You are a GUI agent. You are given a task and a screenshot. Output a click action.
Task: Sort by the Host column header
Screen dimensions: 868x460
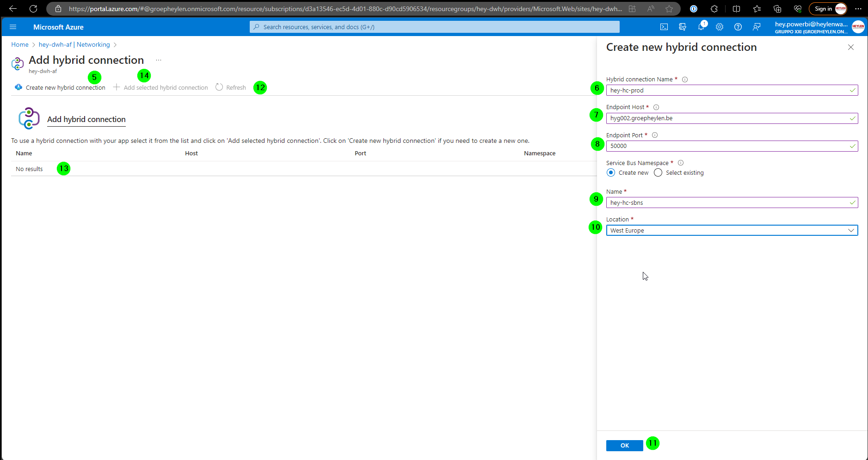(191, 153)
